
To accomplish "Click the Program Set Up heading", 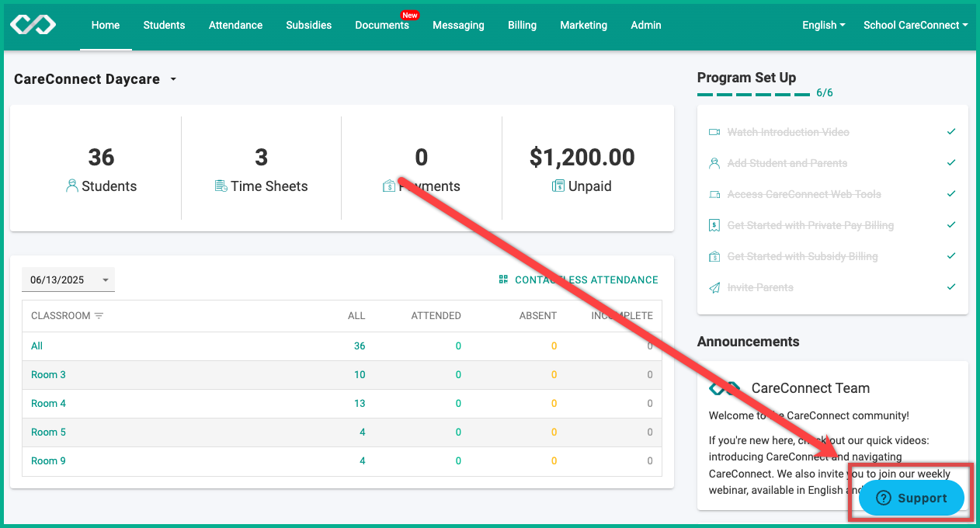I will tap(746, 78).
